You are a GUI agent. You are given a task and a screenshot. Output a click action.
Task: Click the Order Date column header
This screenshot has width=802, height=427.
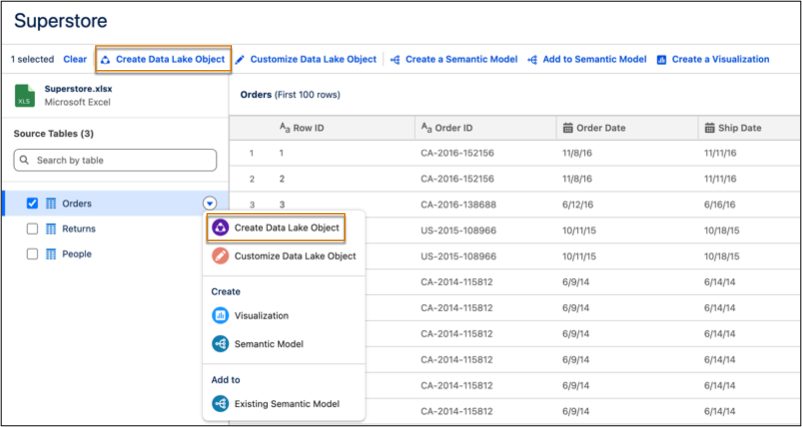point(627,128)
